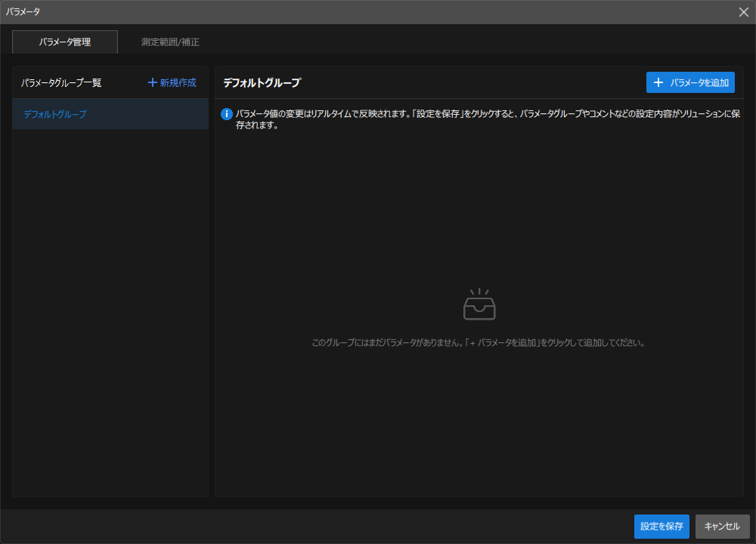Open the 測定範囲/補正 tab

(x=170, y=42)
